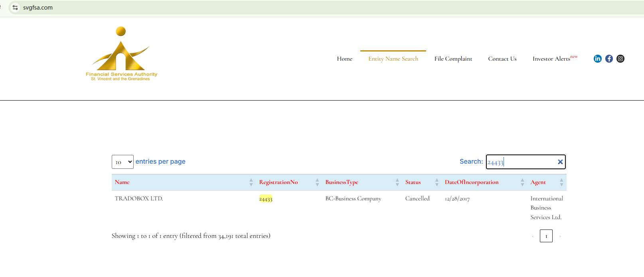Click the Financial Services Authority logo
The width and height of the screenshot is (644, 277).
click(121, 54)
